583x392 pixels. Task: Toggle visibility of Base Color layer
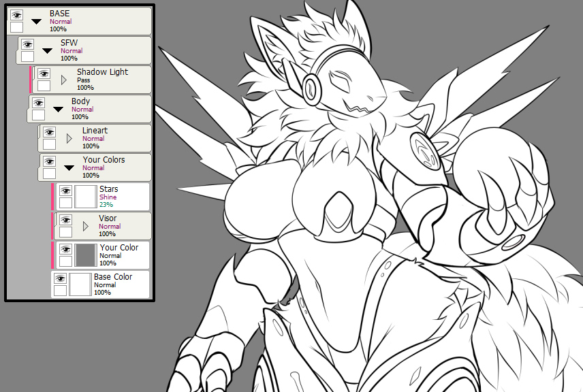[x=60, y=278]
